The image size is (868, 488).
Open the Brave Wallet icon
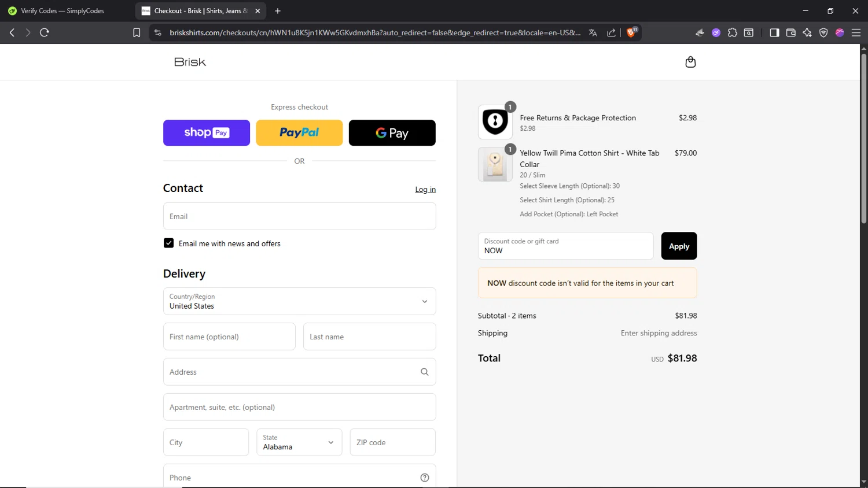790,33
